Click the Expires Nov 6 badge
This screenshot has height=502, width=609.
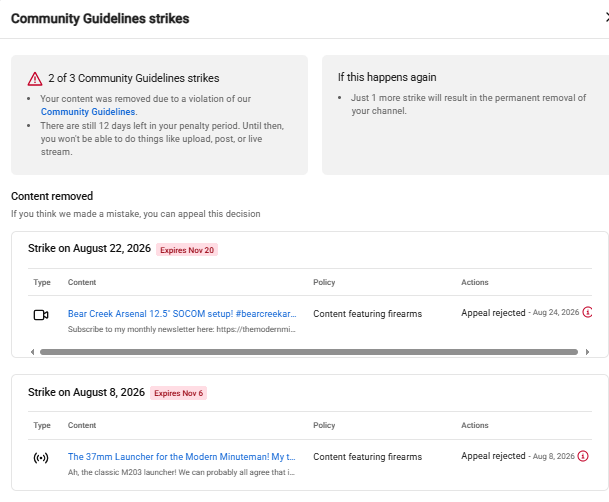click(x=178, y=393)
